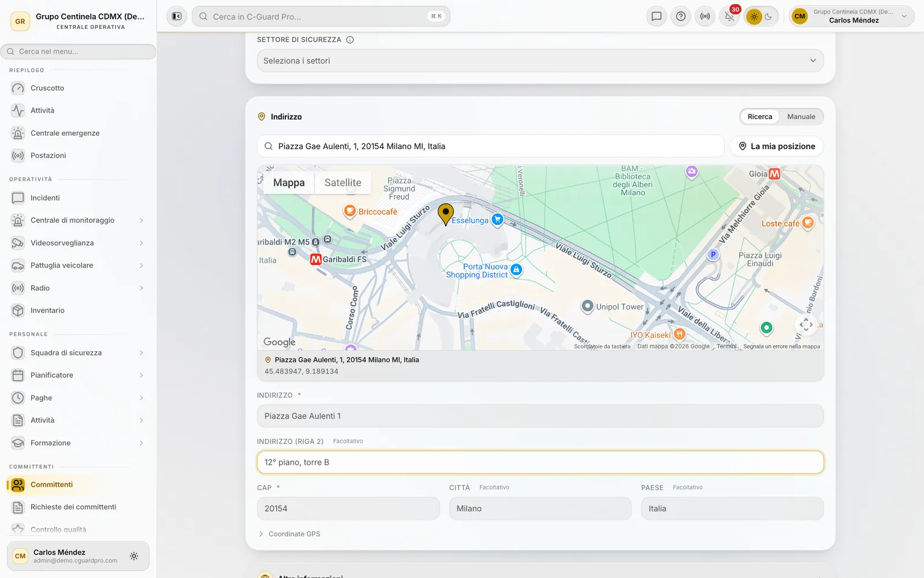
Task: Expand Paghe submenu
Action: [141, 398]
